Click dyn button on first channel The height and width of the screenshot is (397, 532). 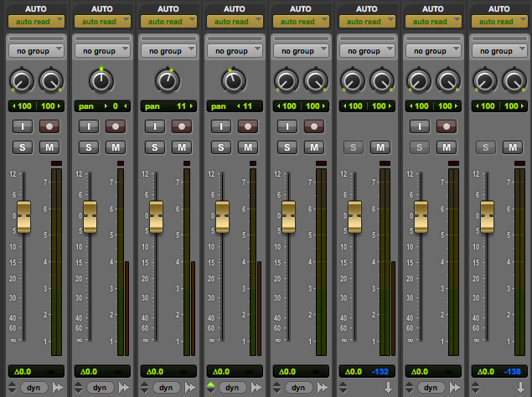(x=34, y=388)
